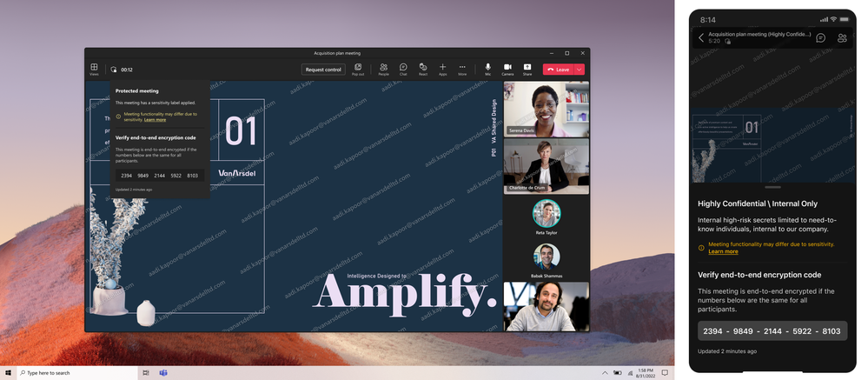Select Charlotte de Crum video tile
Image resolution: width=868 pixels, height=380 pixels.
[x=546, y=166]
